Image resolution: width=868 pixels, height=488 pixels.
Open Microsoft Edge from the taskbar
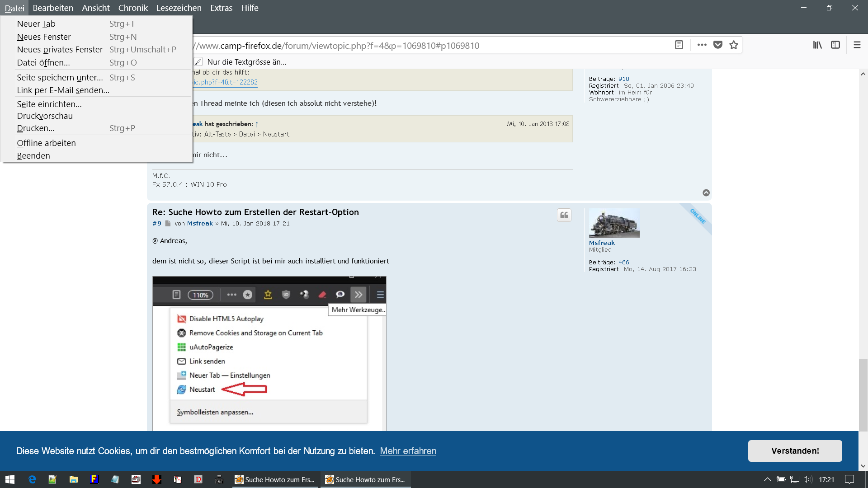pos(32,479)
